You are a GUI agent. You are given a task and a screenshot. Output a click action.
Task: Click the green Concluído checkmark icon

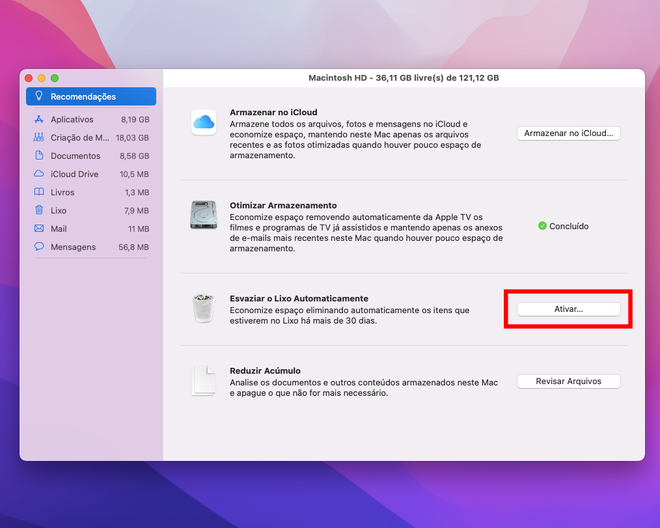click(542, 226)
